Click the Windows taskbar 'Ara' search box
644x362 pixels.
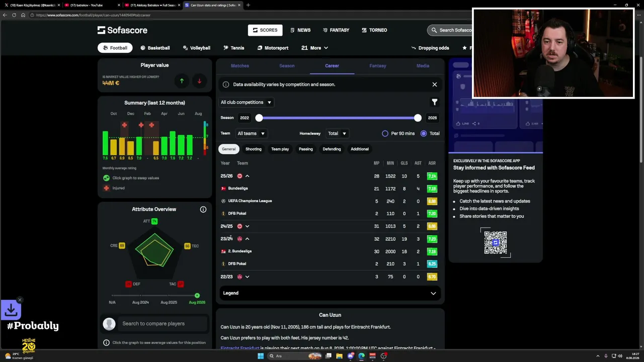(x=294, y=356)
